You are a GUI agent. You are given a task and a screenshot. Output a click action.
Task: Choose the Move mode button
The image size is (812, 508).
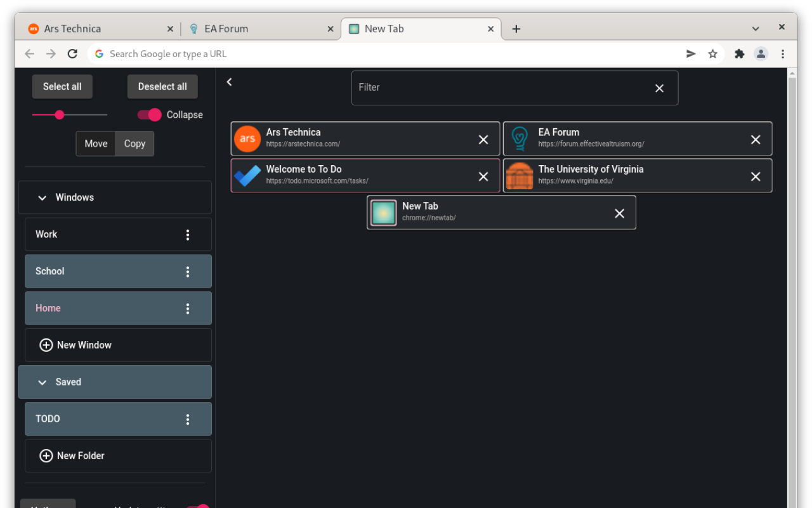click(96, 144)
